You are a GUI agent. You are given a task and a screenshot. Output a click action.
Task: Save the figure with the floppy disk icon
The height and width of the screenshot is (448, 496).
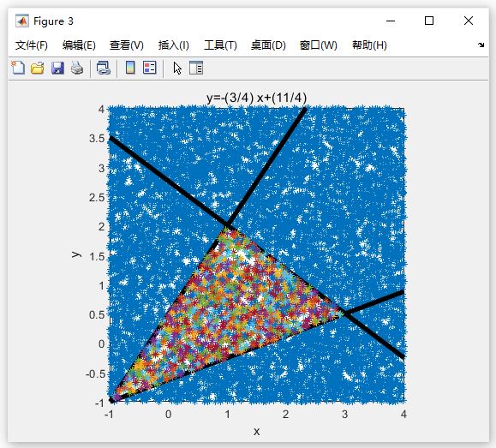57,68
